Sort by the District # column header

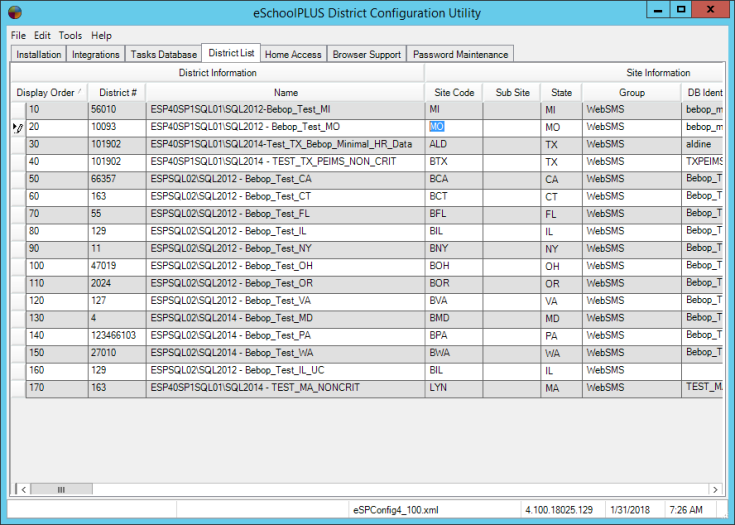pyautogui.click(x=117, y=92)
